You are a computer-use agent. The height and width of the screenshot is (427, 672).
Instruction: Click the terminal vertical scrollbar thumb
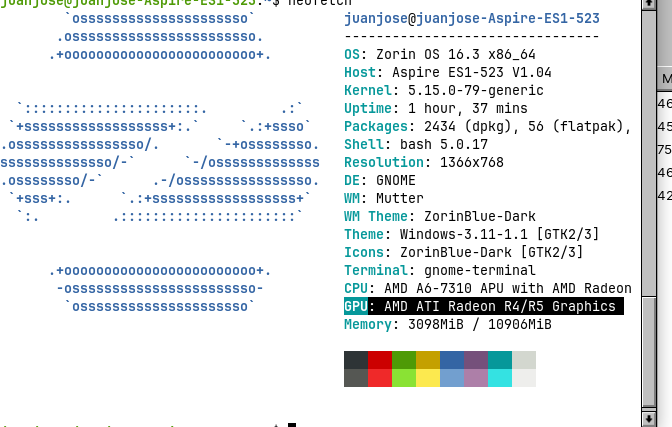click(x=648, y=352)
